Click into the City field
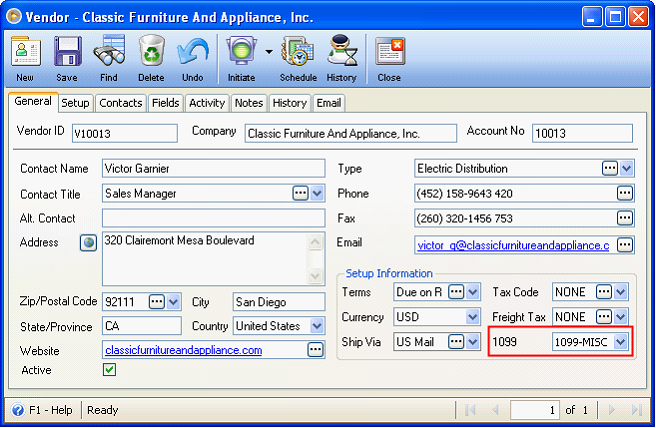Screen dimensions: 656x428 coord(279,301)
